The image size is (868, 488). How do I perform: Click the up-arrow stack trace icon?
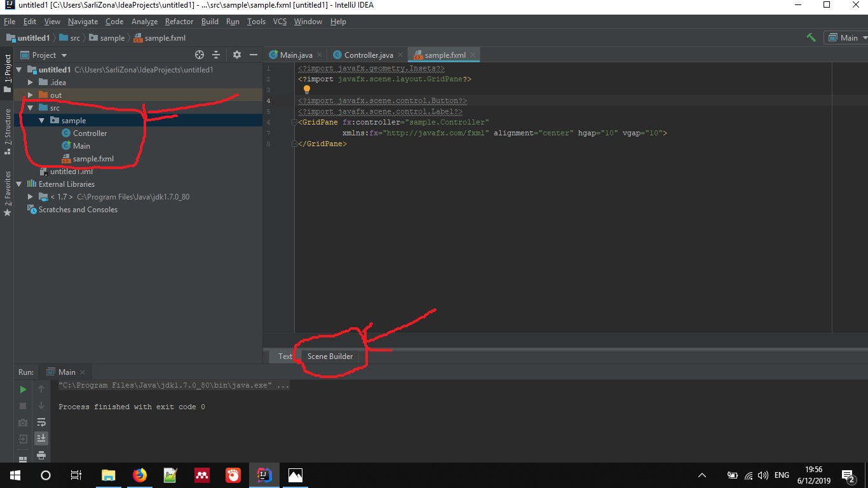[41, 389]
